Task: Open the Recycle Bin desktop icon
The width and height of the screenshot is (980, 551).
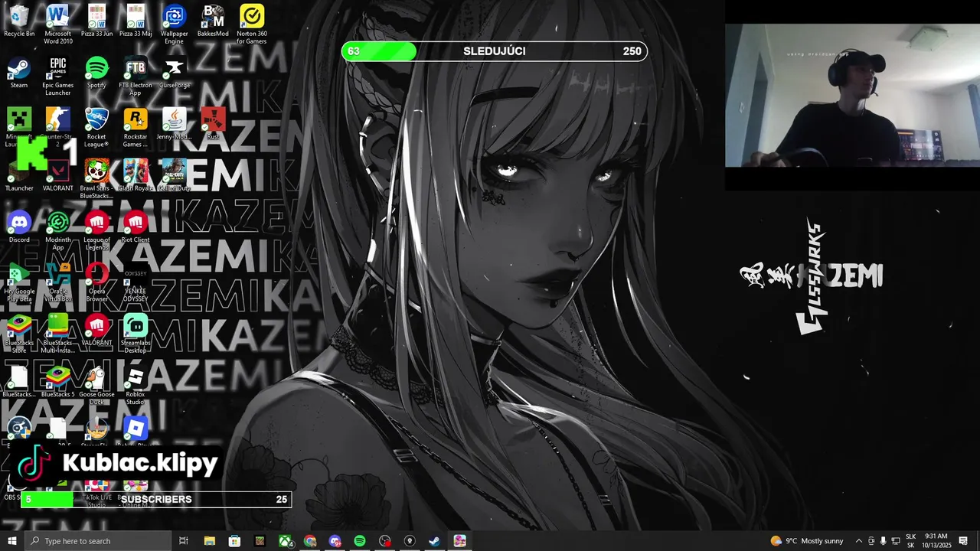Action: tap(19, 21)
